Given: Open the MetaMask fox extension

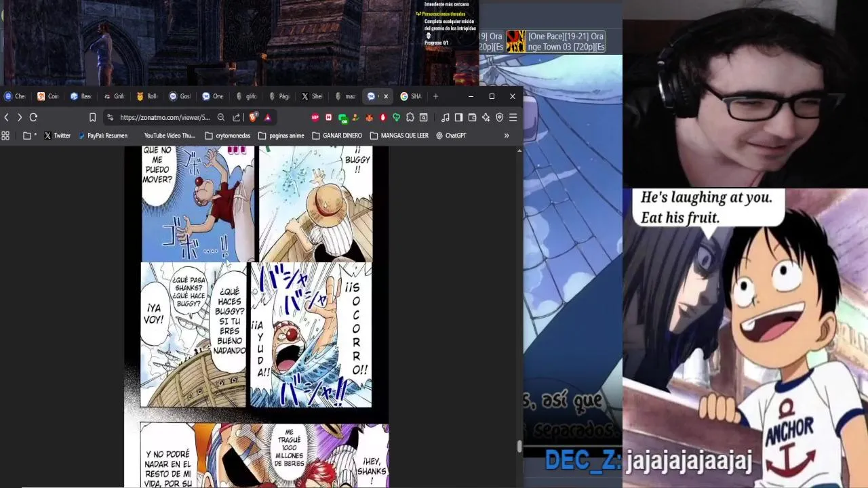Looking at the screenshot, I should [370, 117].
